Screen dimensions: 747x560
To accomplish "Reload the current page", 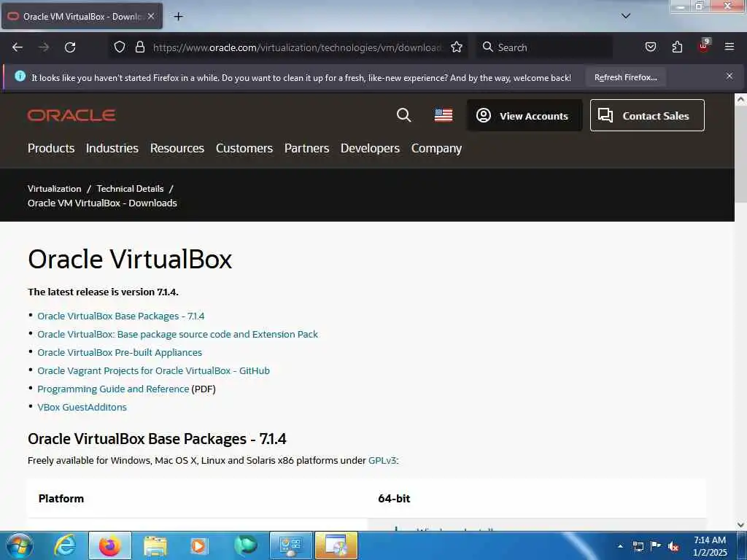I will pyautogui.click(x=70, y=47).
